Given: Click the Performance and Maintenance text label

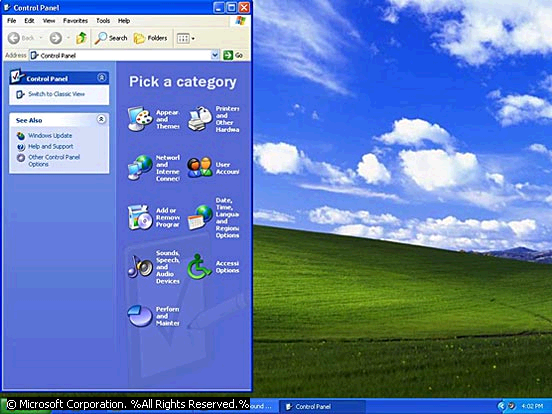Looking at the screenshot, I should [x=168, y=316].
